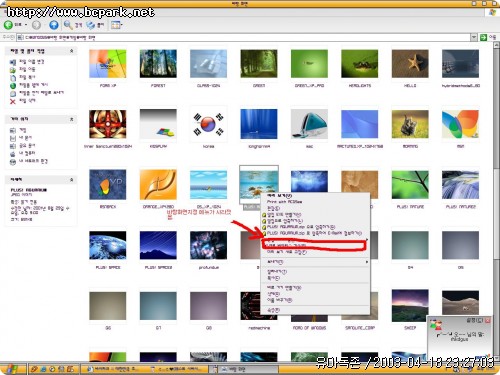The image size is (500, 375).
Task: Click the grey Forward arrow button
Action: [x=36, y=25]
